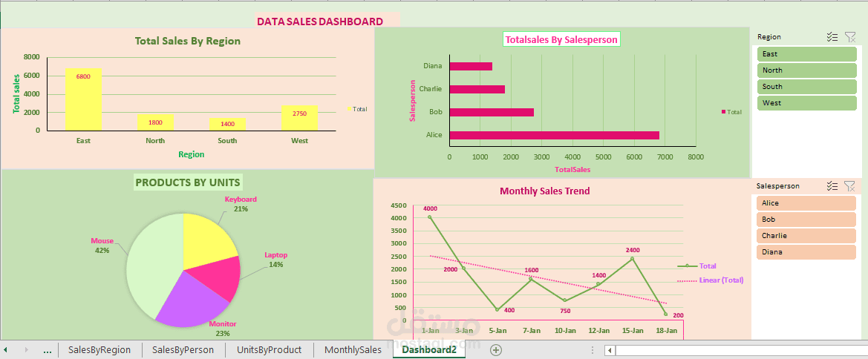
Task: Select the Dashboard2 sheet tab
Action: pyautogui.click(x=430, y=349)
